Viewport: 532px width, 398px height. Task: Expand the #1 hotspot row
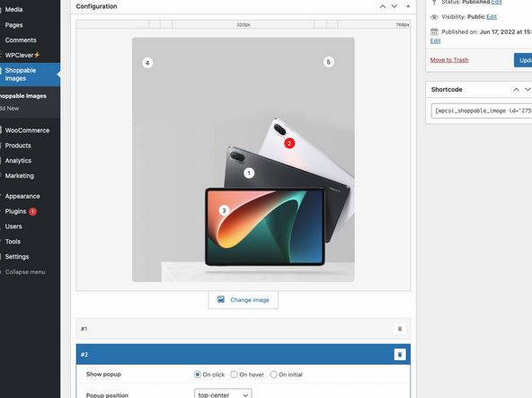[244, 329]
